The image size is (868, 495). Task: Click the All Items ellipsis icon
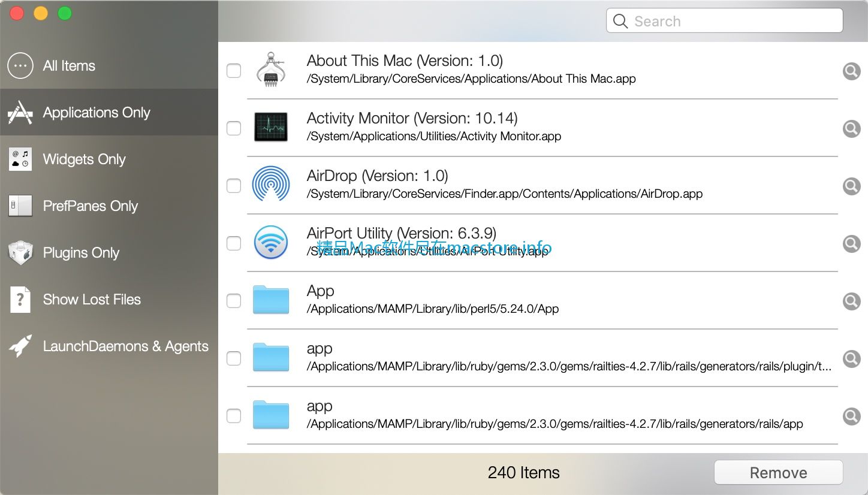(x=20, y=66)
